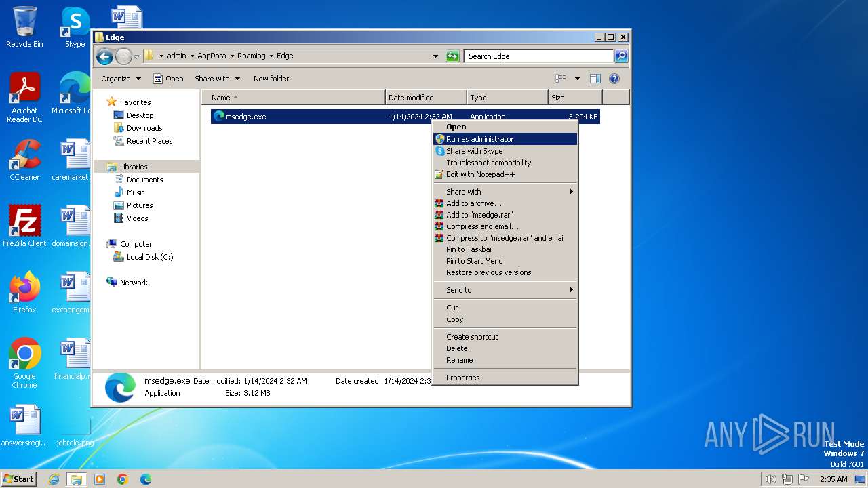Open the help question mark icon
The height and width of the screenshot is (488, 868).
614,79
